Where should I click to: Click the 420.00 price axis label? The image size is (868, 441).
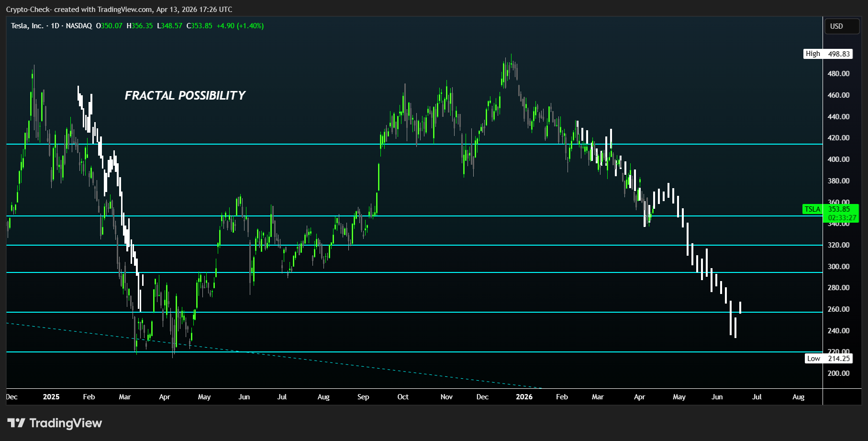839,138
